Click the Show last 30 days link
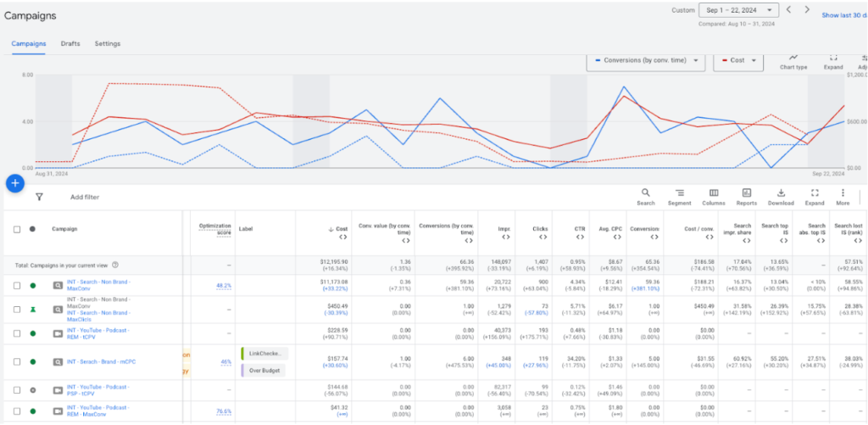868x425 pixels. [x=843, y=14]
